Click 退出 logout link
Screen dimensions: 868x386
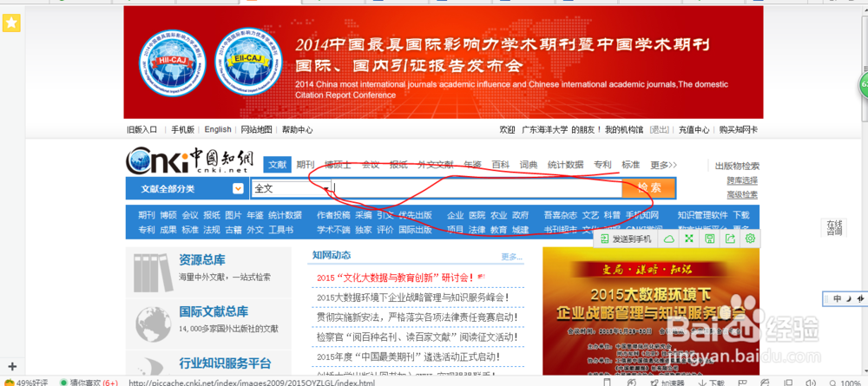pos(660,130)
